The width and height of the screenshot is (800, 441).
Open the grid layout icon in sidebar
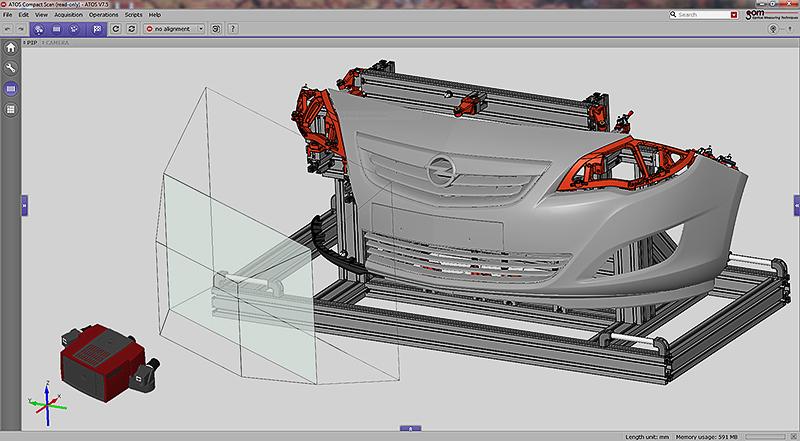click(x=10, y=110)
